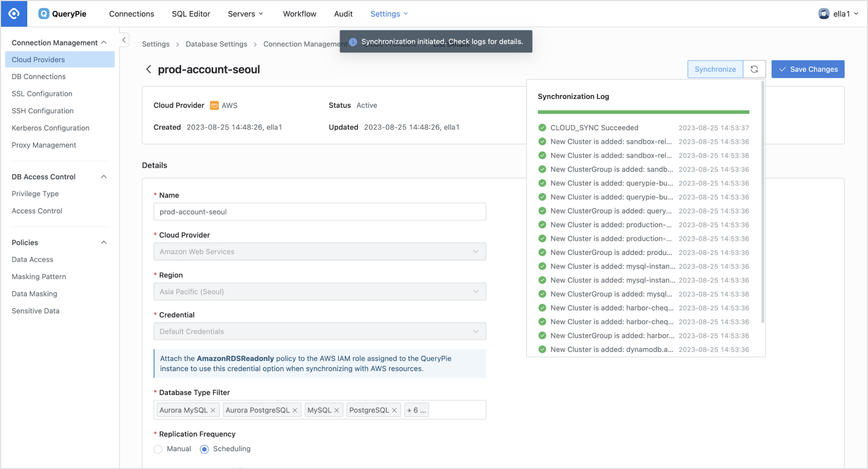Image resolution: width=868 pixels, height=469 pixels.
Task: Collapse the DB Access Control section
Action: (x=104, y=177)
